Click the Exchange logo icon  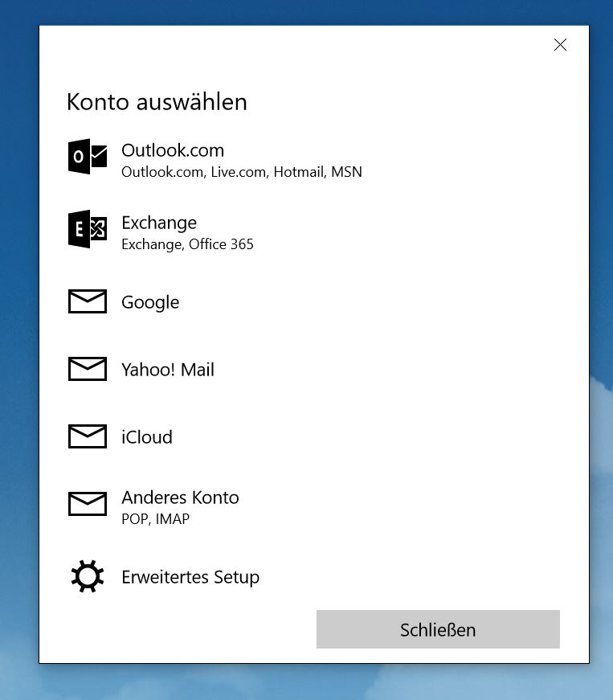88,228
